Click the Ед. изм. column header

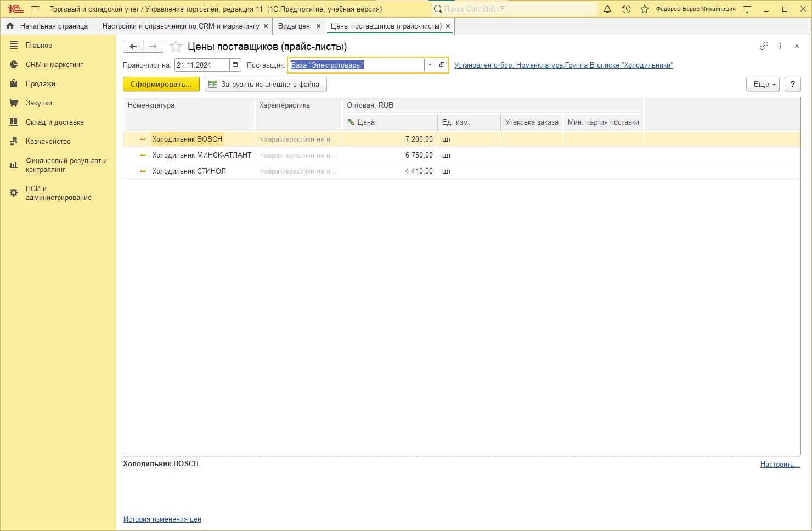469,122
